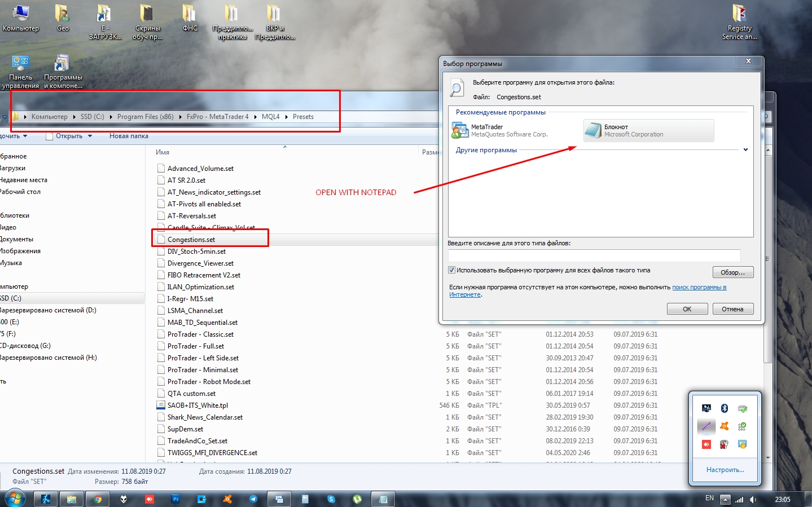Screen dimensions: 812x507
Task: Click the OK button in dialog
Action: coord(687,309)
